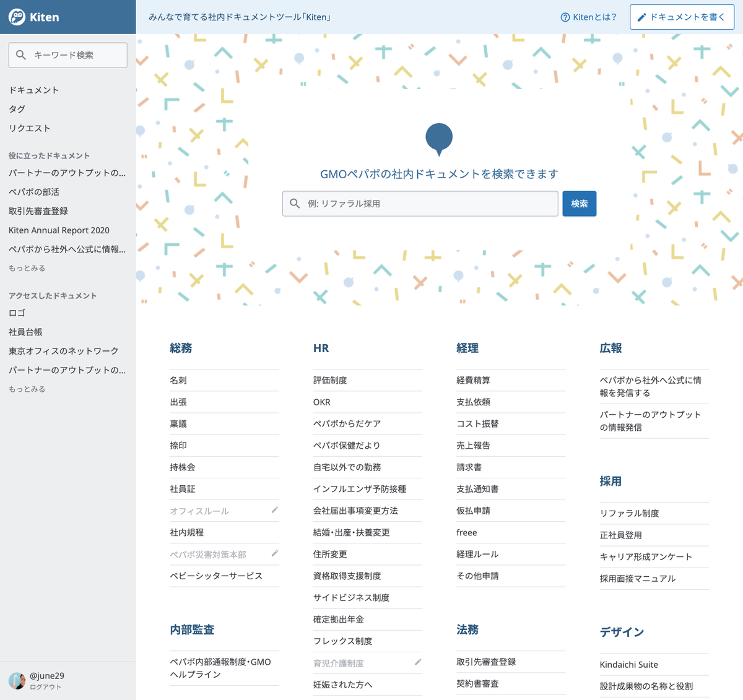
Task: Expand もっとみる under 役に立ったドキュメント
Action: pos(27,268)
